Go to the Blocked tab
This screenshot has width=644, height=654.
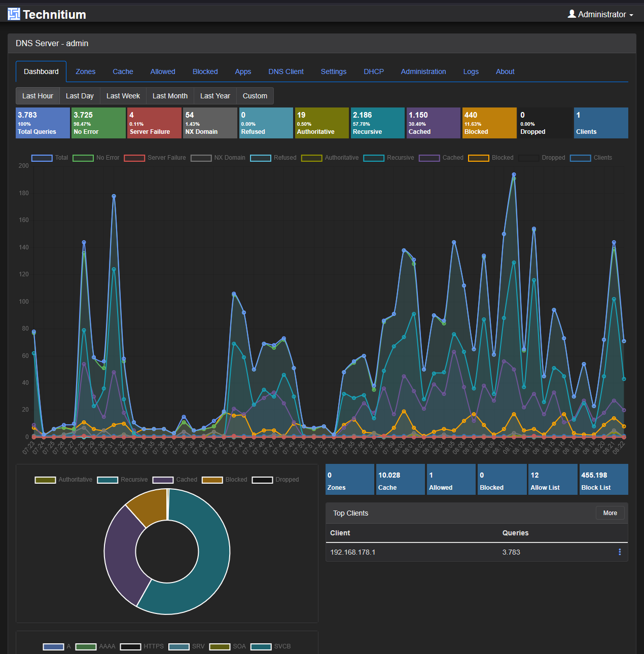pyautogui.click(x=205, y=71)
